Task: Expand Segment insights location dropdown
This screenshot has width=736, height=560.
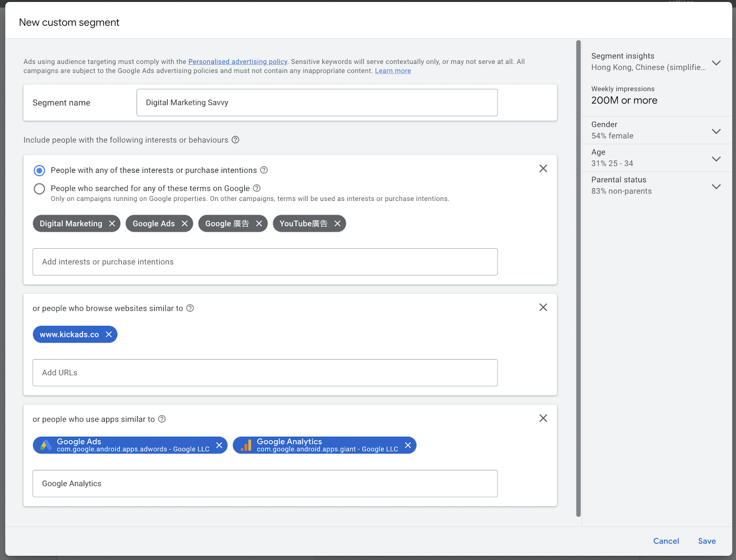Action: coord(716,63)
